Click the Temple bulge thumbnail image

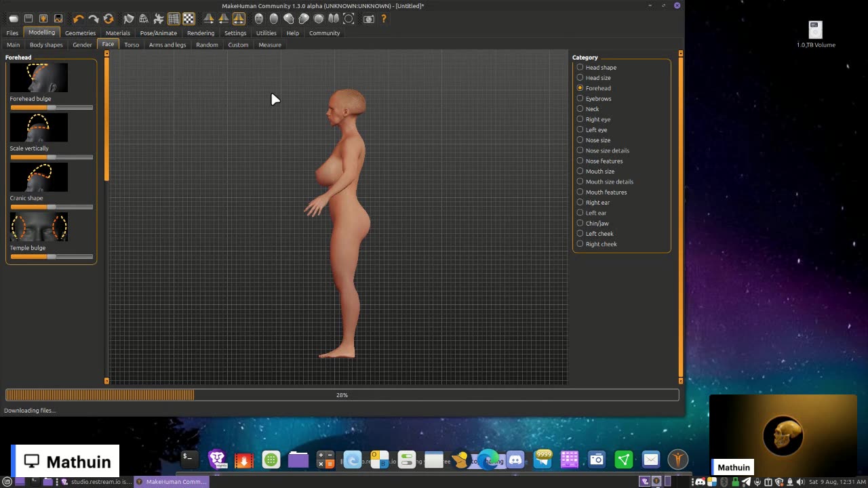(x=39, y=227)
